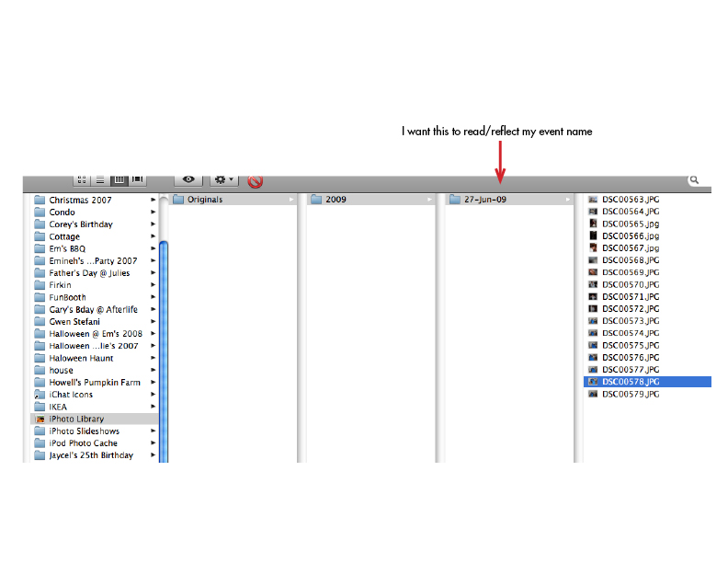The image size is (728, 563).
Task: Select file DSC00575.JPG
Action: pyautogui.click(x=647, y=346)
